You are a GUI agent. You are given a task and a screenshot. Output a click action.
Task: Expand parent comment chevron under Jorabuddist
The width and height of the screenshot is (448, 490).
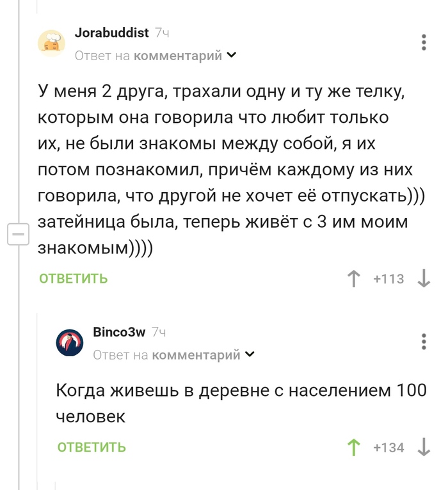(x=231, y=55)
